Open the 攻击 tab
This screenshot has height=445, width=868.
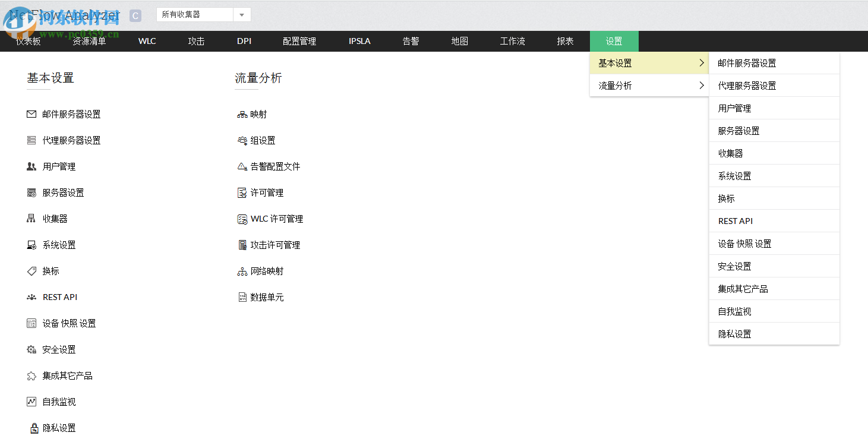click(x=196, y=41)
